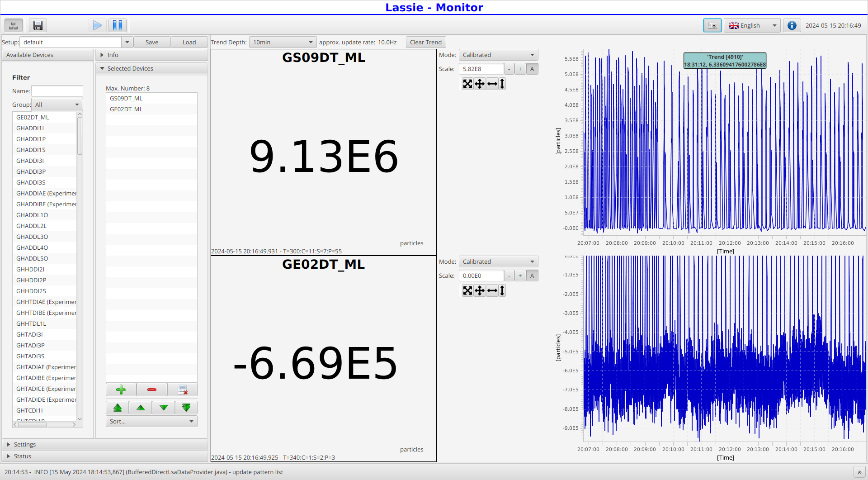Viewport: 868px width, 480px height.
Task: Click the GS09DT_ML value 9.13E6 display
Action: pos(324,157)
